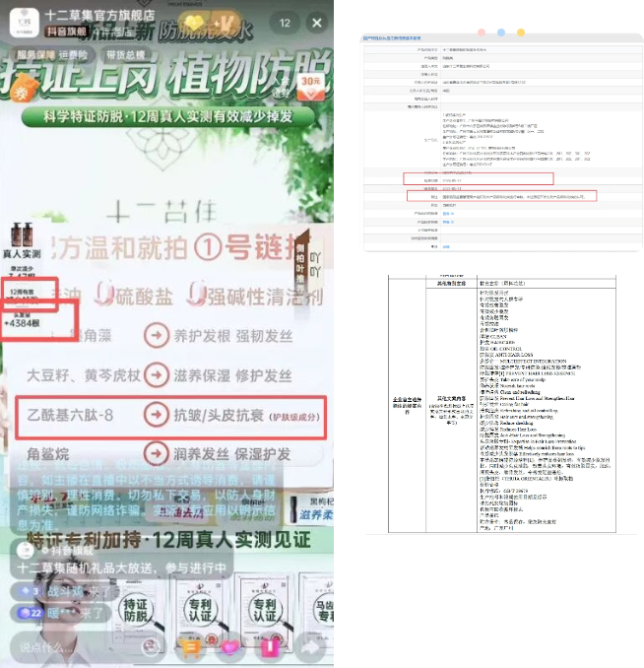Click the +4384根 hair count text
This screenshot has width=644, height=668.
click(22, 323)
